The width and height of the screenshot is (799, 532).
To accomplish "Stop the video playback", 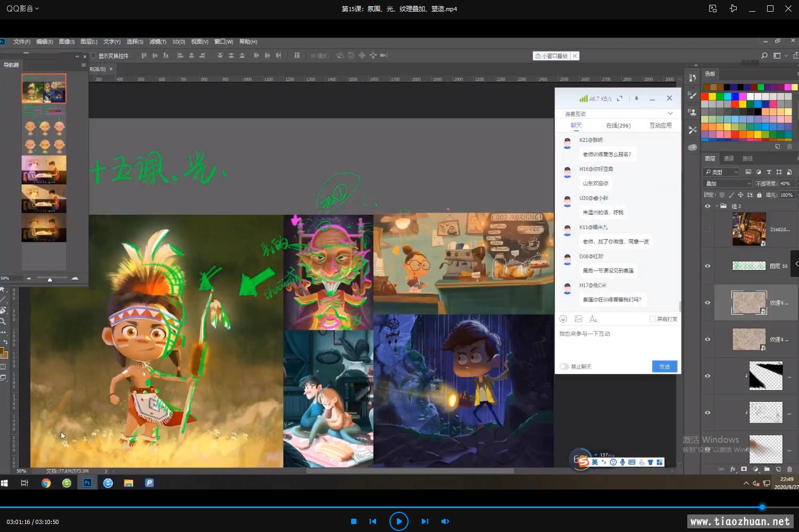I will coord(354,521).
